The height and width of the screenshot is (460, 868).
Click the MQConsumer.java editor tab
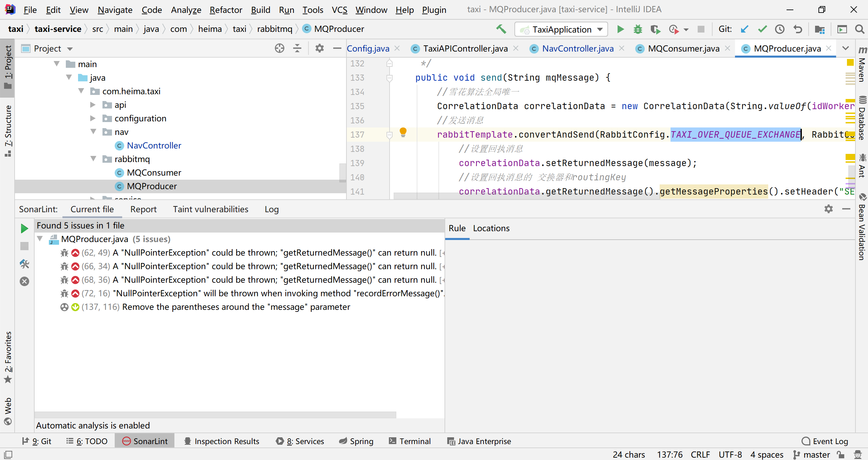coord(684,49)
